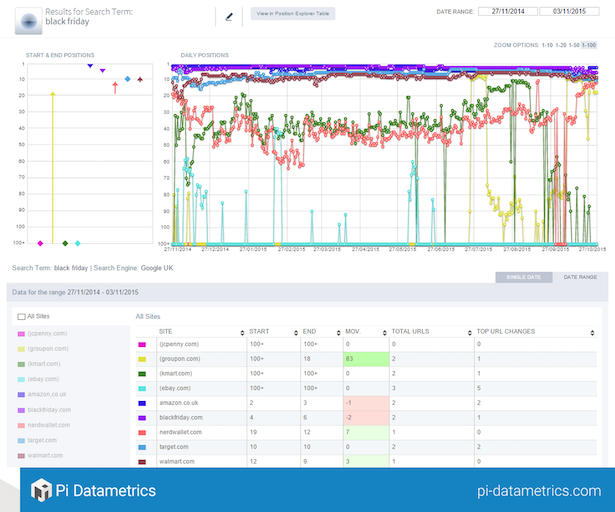
Task: Switch to the Date Range tab
Action: point(580,276)
